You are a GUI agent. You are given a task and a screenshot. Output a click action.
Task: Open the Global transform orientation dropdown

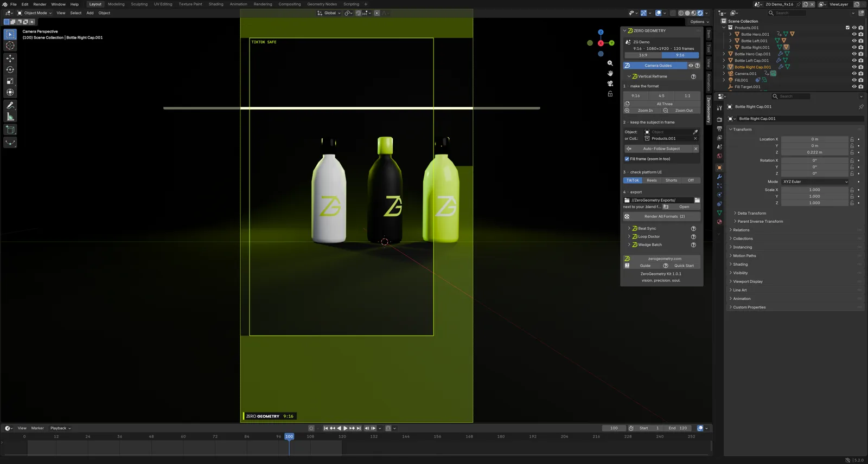click(329, 13)
